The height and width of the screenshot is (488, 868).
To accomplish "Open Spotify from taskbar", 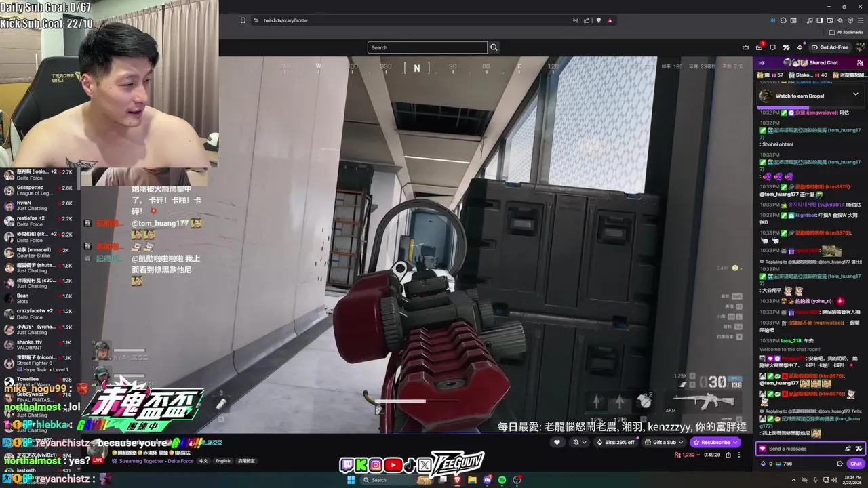I will pyautogui.click(x=502, y=480).
